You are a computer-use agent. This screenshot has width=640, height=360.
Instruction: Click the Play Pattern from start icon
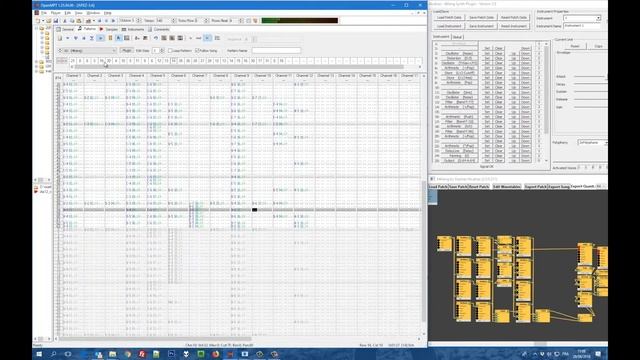click(x=76, y=38)
